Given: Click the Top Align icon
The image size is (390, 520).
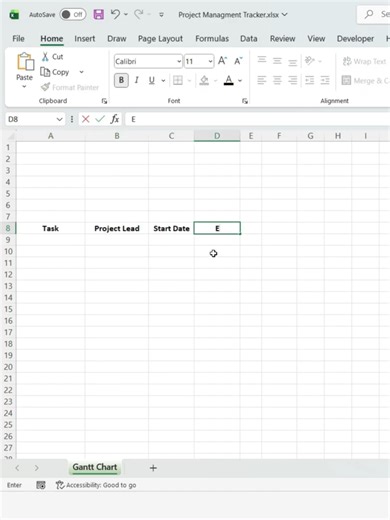Looking at the screenshot, I should (x=262, y=60).
